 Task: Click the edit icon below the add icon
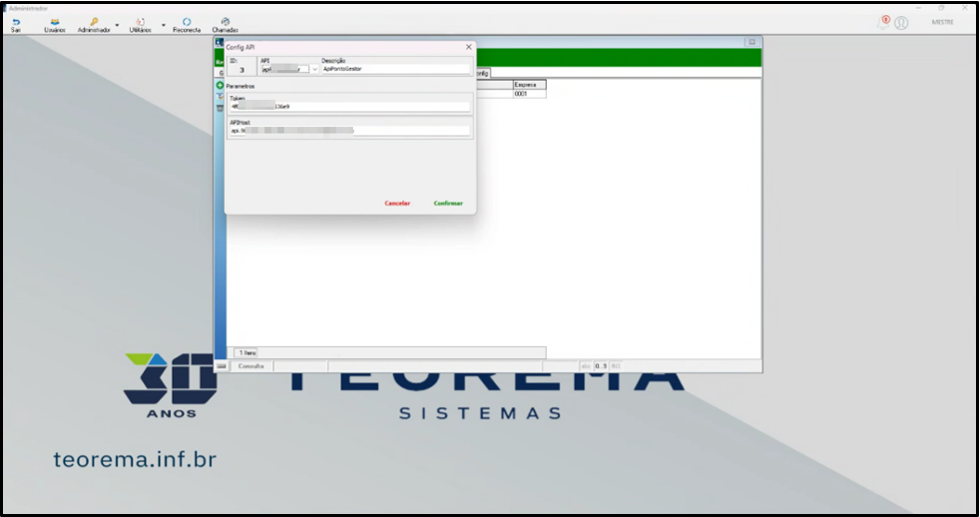[220, 96]
